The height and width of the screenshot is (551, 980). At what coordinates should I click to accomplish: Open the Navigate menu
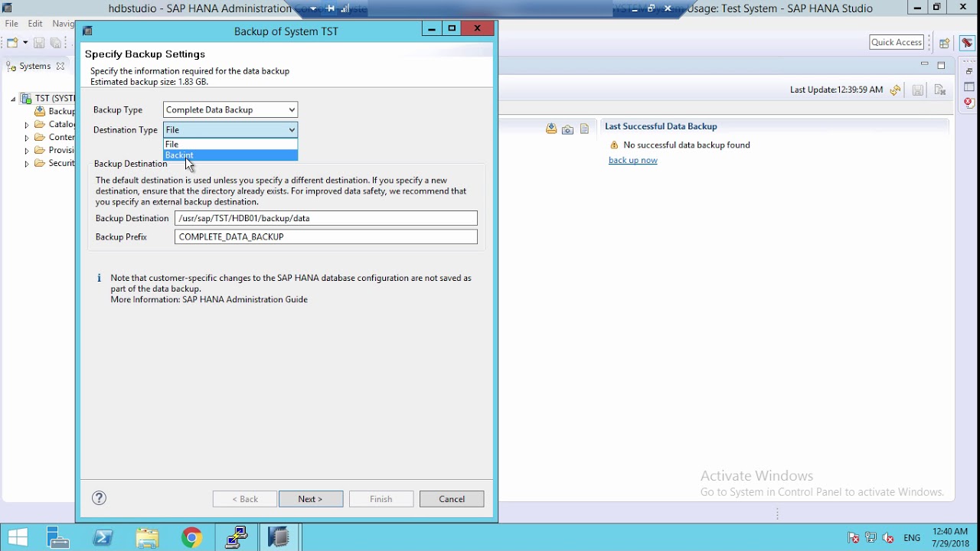pos(63,24)
